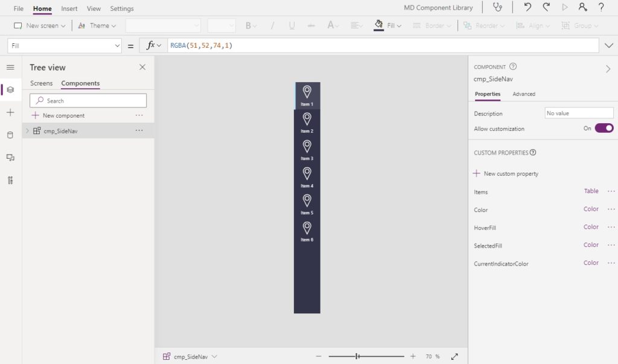
Task: Open the Data sources sidebar icon
Action: 10,135
